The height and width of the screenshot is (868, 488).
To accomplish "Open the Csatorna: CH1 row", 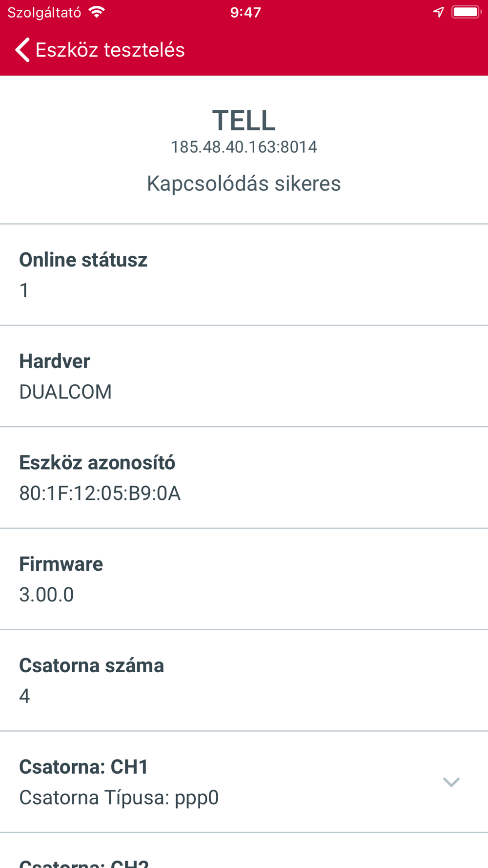I will click(244, 782).
